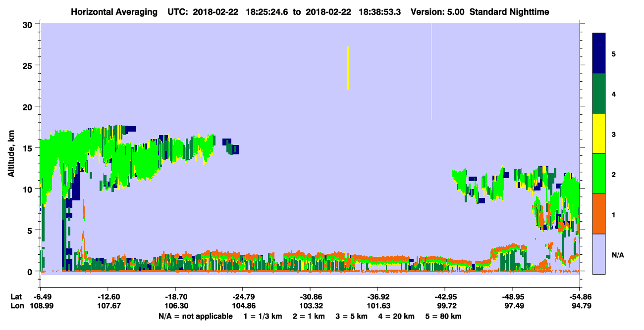Click the bright green colorbar segment labeled 2

599,174
